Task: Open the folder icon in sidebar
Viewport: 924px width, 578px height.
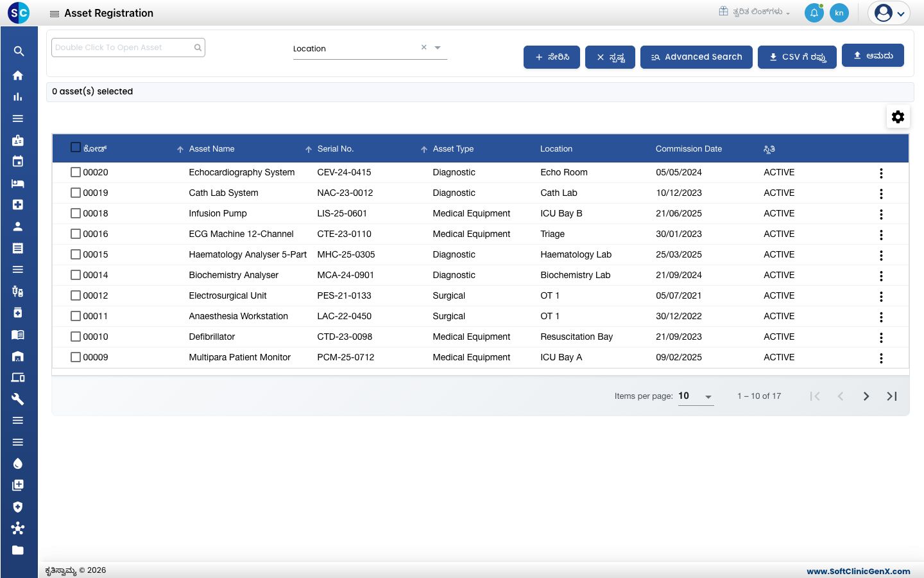Action: coord(18,550)
